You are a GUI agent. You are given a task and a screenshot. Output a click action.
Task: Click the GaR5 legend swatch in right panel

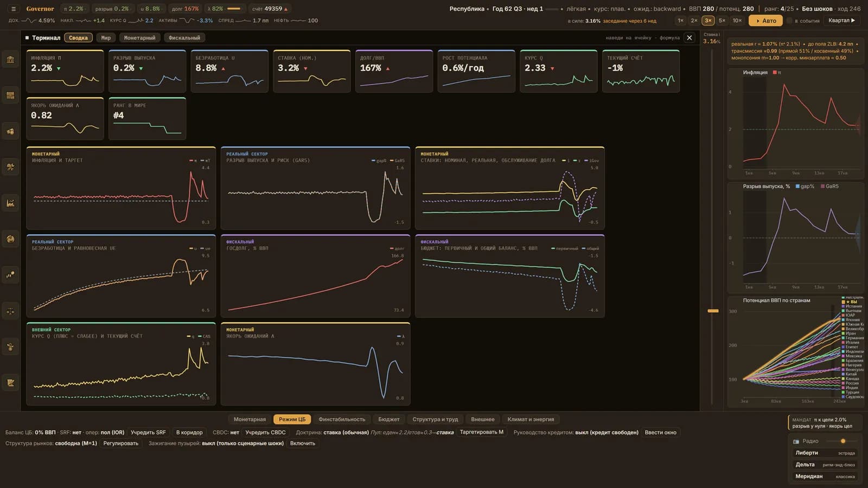click(x=823, y=186)
